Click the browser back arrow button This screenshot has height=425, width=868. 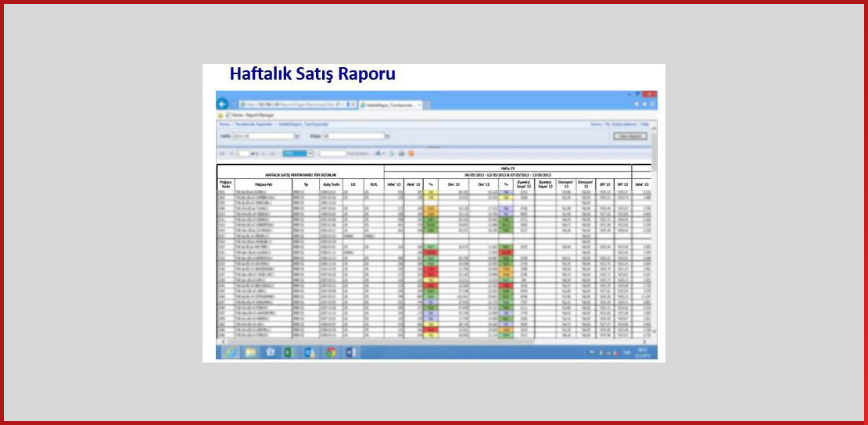point(221,104)
